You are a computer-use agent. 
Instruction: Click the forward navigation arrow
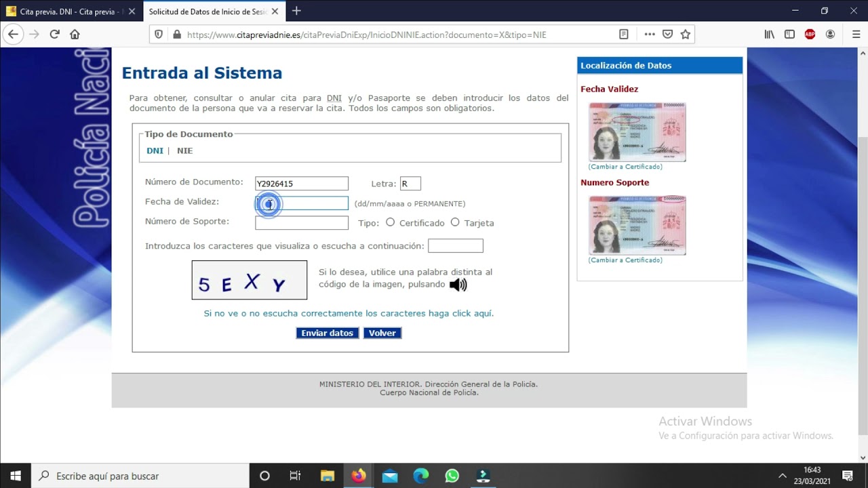[x=34, y=35]
